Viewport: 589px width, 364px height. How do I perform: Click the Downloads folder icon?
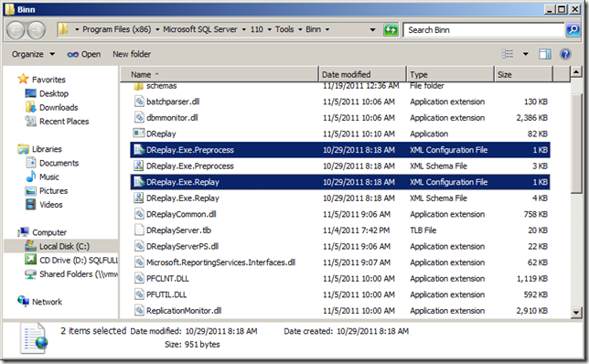[30, 107]
